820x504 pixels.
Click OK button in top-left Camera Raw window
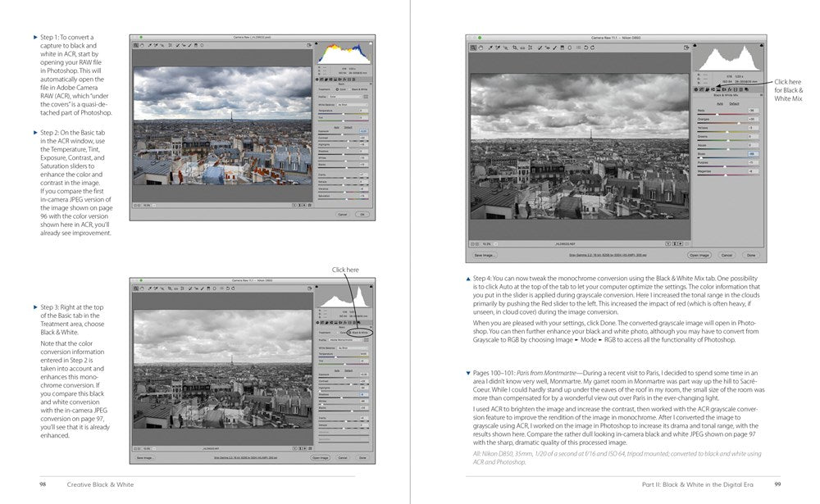[362, 215]
